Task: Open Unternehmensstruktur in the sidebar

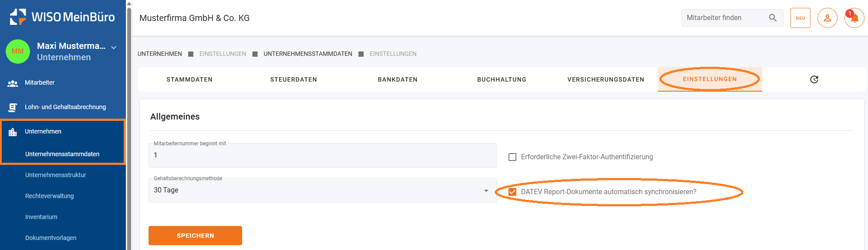Action: pos(56,175)
